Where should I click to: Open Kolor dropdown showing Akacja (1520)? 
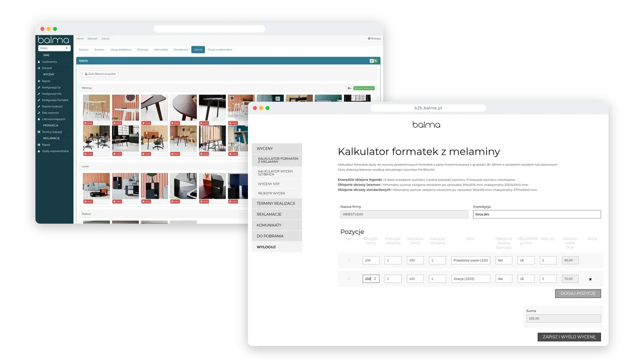(x=470, y=279)
